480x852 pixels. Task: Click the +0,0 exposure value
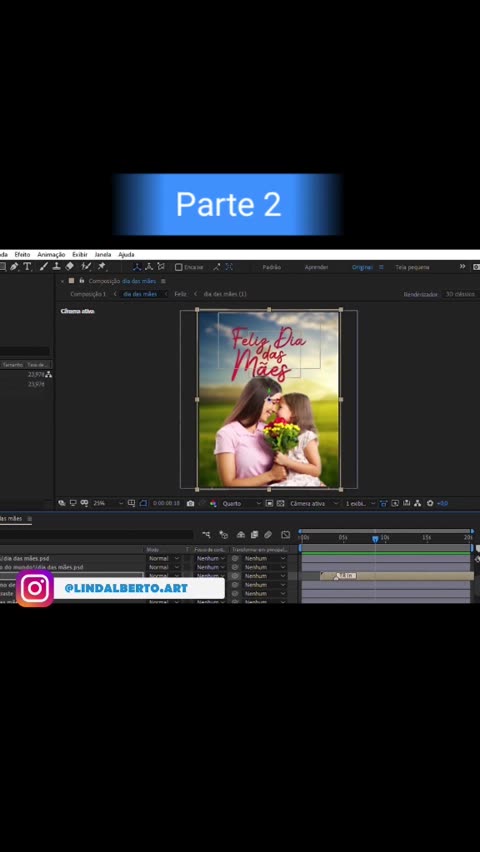click(x=442, y=504)
